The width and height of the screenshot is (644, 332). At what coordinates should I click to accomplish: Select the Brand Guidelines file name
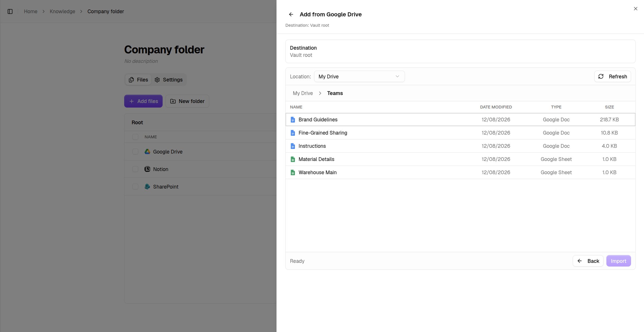pyautogui.click(x=318, y=120)
